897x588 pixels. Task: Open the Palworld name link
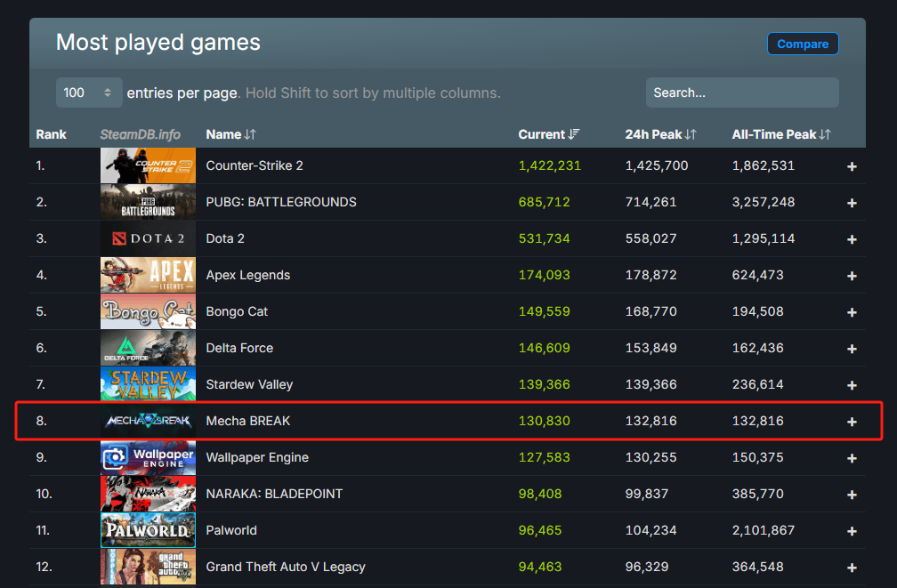(x=231, y=530)
